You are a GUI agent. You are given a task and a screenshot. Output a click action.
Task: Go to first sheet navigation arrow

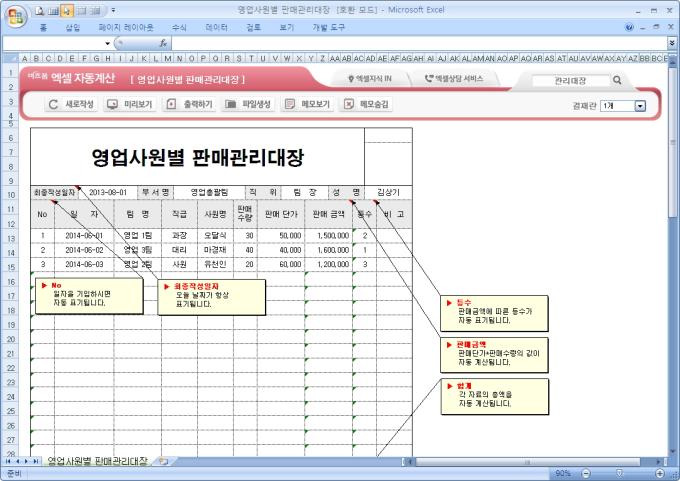[x=8, y=461]
